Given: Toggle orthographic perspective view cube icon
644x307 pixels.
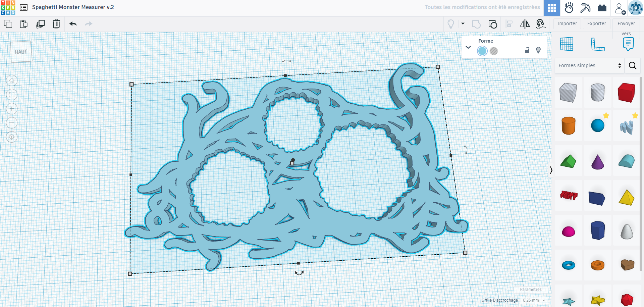Looking at the screenshot, I should click(x=12, y=137).
